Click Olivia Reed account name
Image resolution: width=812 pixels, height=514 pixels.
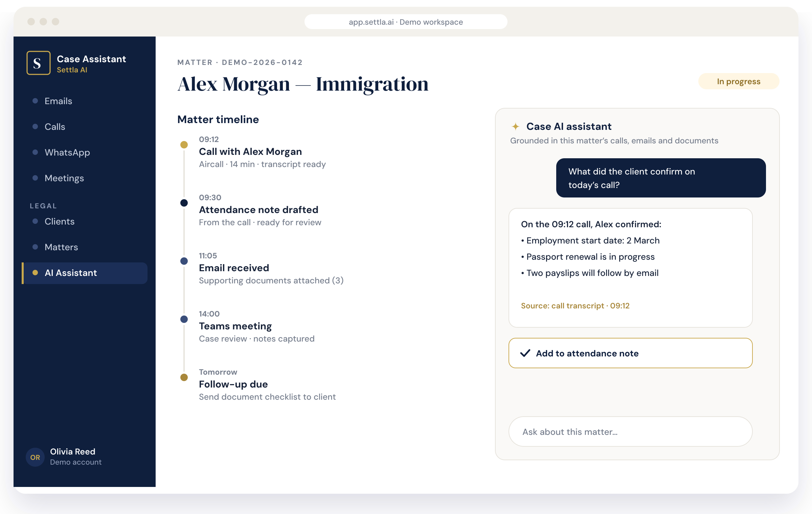coord(73,451)
